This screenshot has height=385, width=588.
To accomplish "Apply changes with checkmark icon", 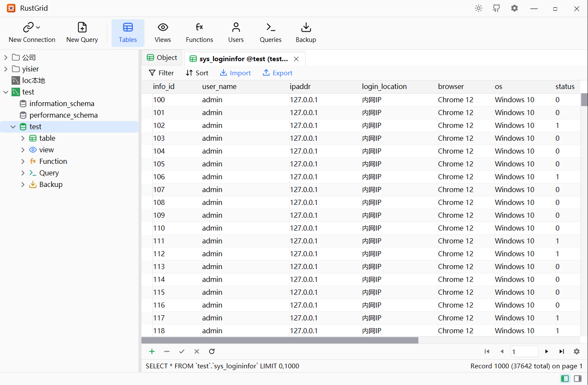I will coord(182,351).
